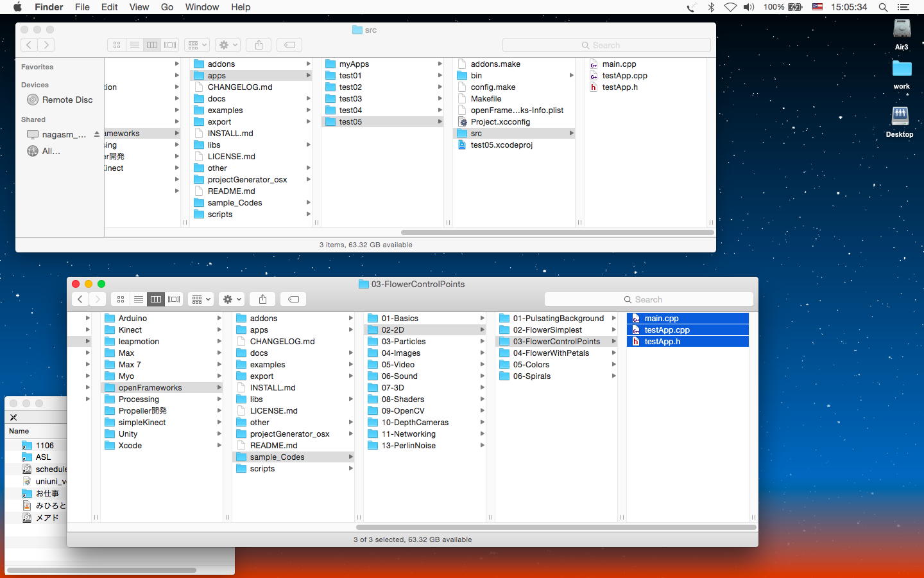
Task: Click the Wi-Fi status icon
Action: click(x=730, y=7)
